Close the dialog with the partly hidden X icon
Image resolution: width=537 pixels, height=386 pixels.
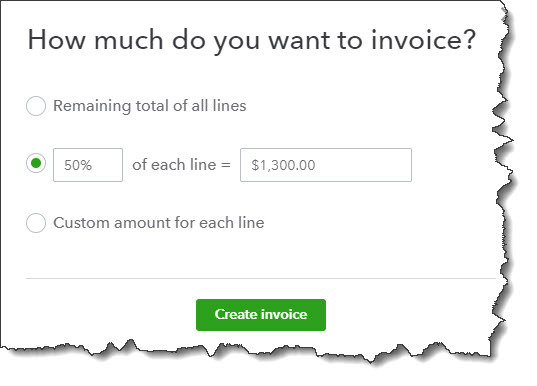503,15
